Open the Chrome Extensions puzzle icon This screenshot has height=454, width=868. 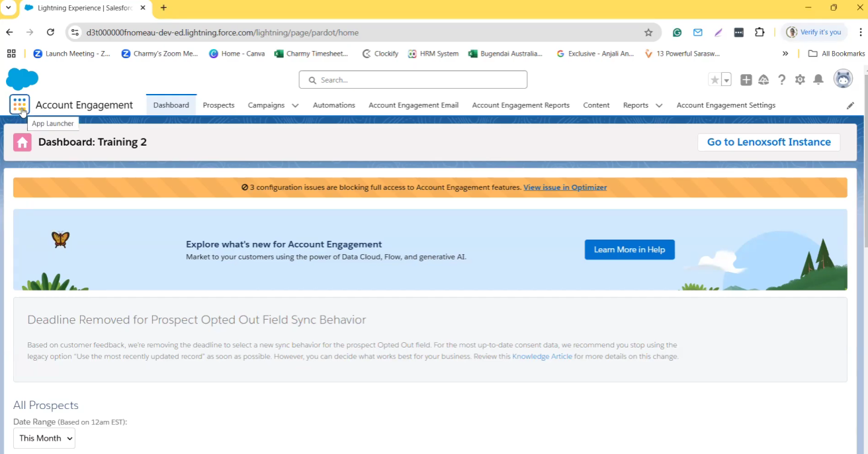pos(759,32)
